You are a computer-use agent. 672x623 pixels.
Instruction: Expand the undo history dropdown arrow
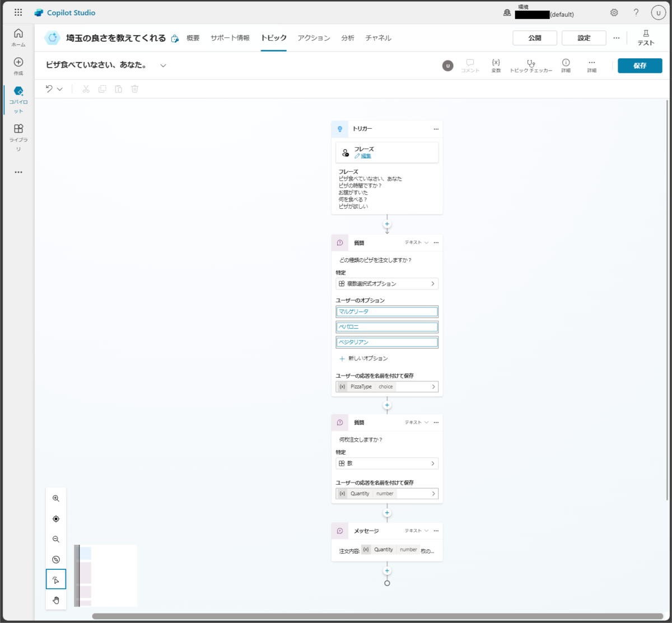pyautogui.click(x=60, y=89)
